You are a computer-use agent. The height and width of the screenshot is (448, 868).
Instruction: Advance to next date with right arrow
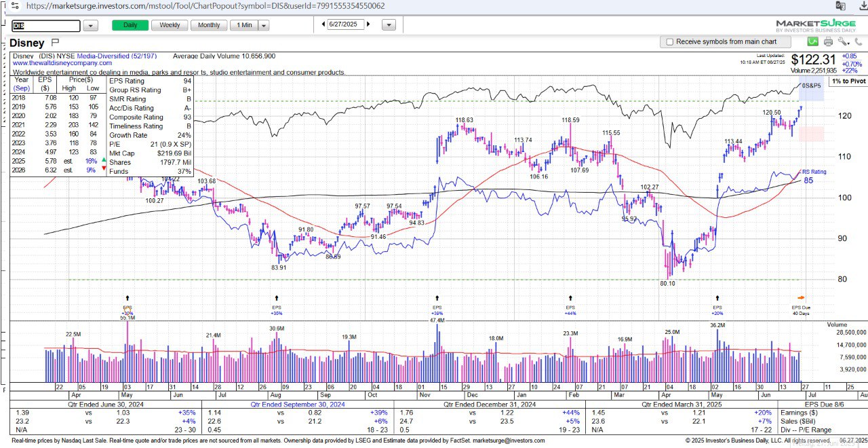[369, 24]
